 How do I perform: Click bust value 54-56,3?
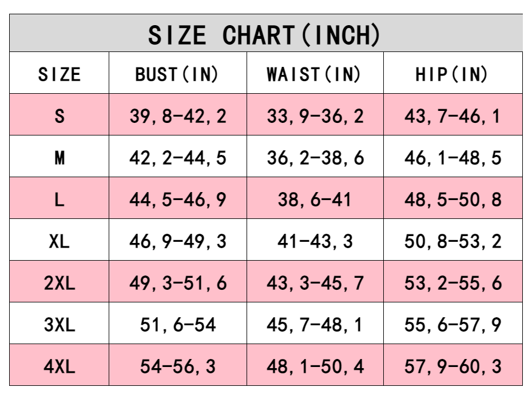coord(178,366)
